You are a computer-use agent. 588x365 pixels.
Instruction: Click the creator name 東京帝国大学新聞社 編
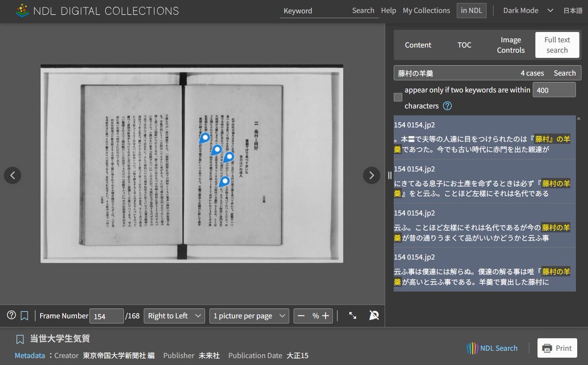[x=119, y=355]
